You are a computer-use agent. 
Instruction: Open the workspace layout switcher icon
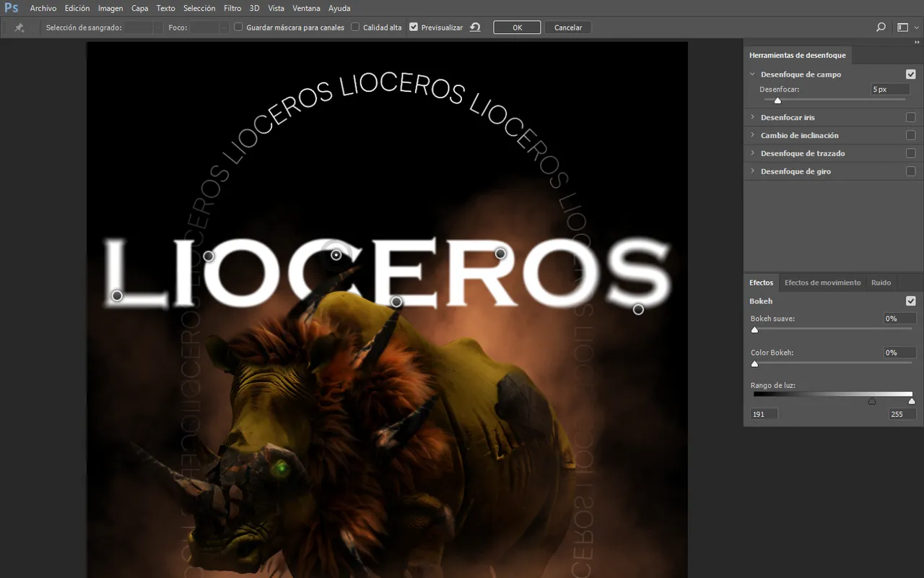pyautogui.click(x=902, y=27)
